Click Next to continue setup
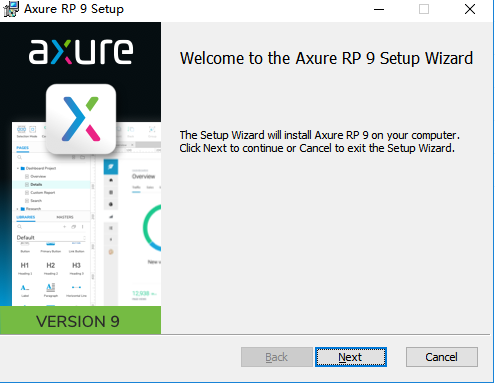Viewport: 495px width, 383px height. point(351,357)
